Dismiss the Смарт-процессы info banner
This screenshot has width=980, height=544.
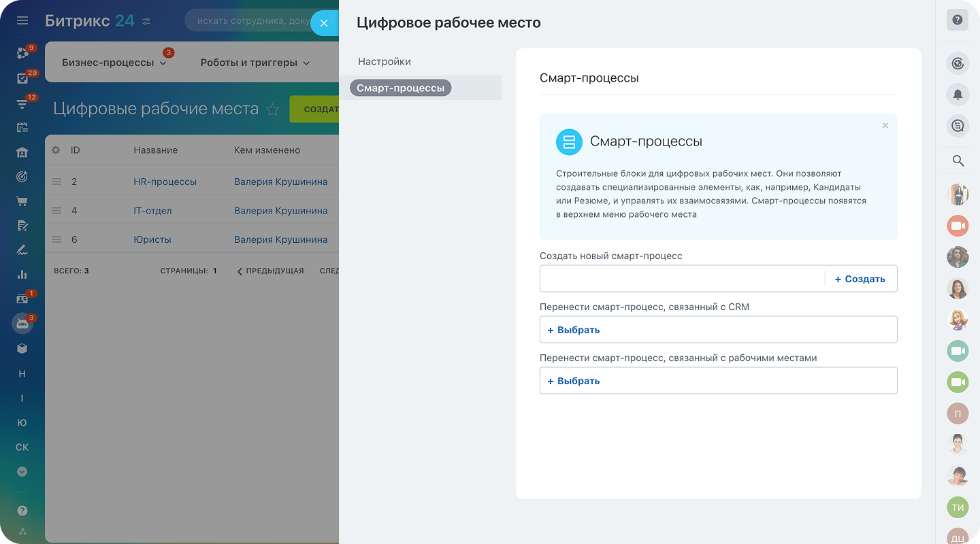point(885,126)
